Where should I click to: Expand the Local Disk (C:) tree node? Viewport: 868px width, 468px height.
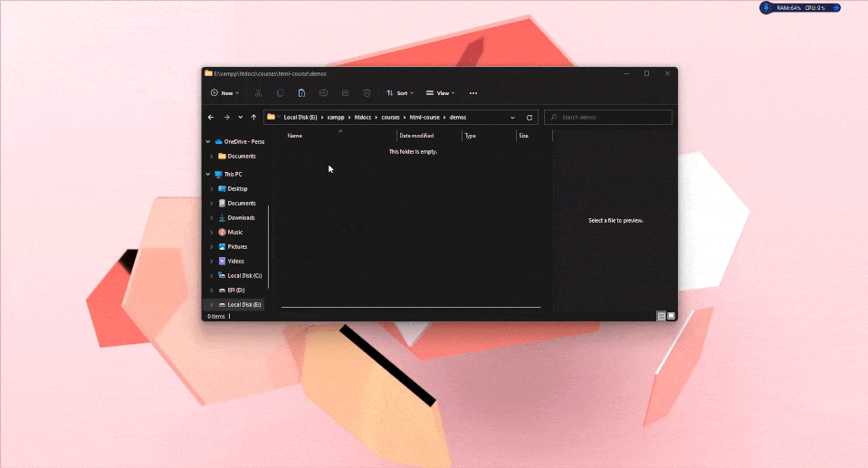tap(212, 276)
